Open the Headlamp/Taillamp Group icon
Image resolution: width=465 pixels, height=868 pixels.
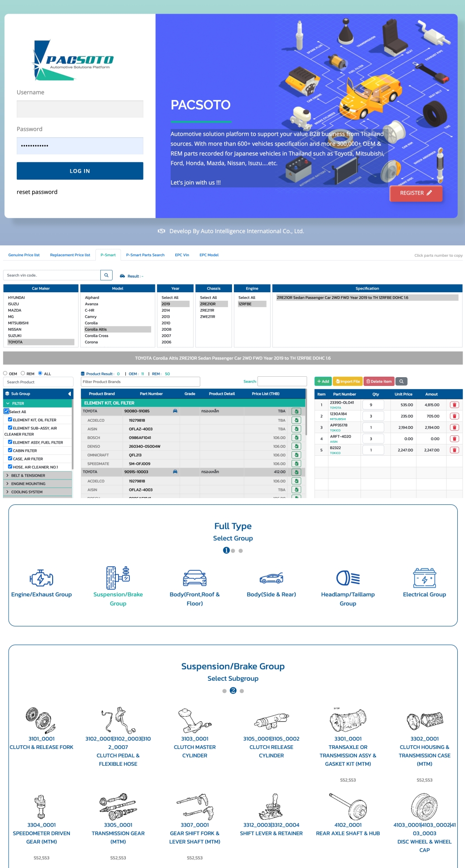pos(348,578)
